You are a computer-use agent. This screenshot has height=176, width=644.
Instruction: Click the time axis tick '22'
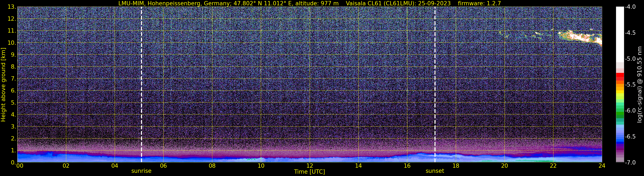point(553,166)
